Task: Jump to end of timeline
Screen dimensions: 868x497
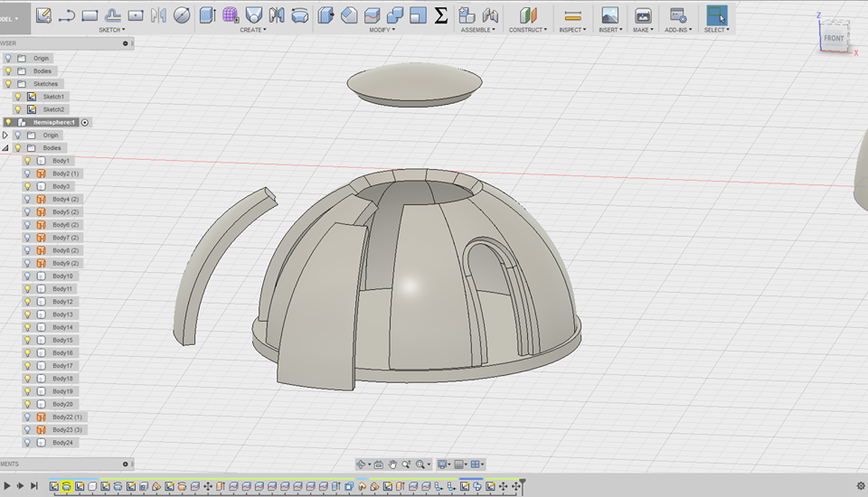Action: click(x=34, y=486)
